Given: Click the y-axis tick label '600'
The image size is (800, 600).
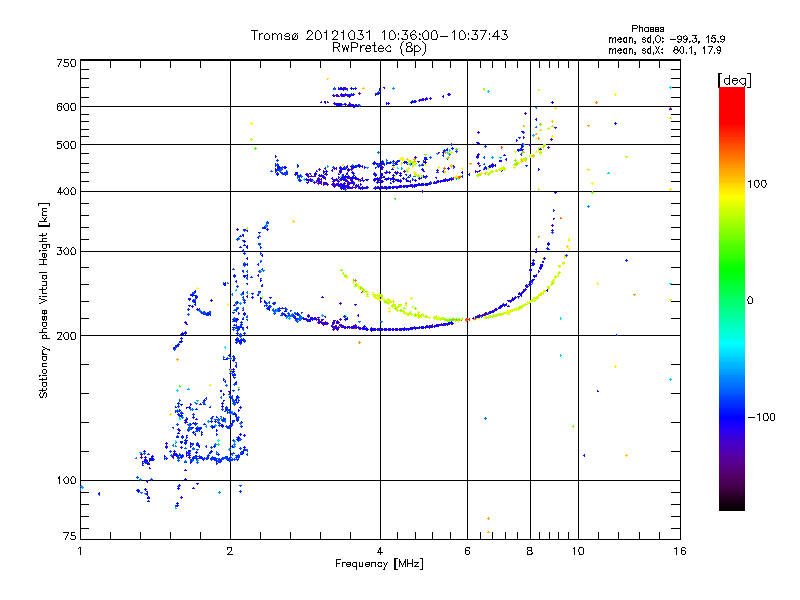Looking at the screenshot, I should 67,107.
